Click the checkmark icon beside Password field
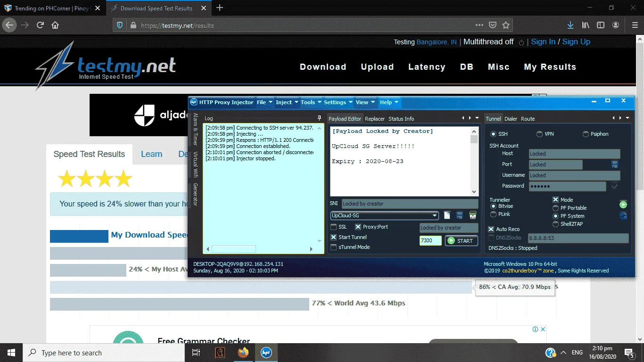Image resolution: width=644 pixels, height=362 pixels. pos(615,186)
